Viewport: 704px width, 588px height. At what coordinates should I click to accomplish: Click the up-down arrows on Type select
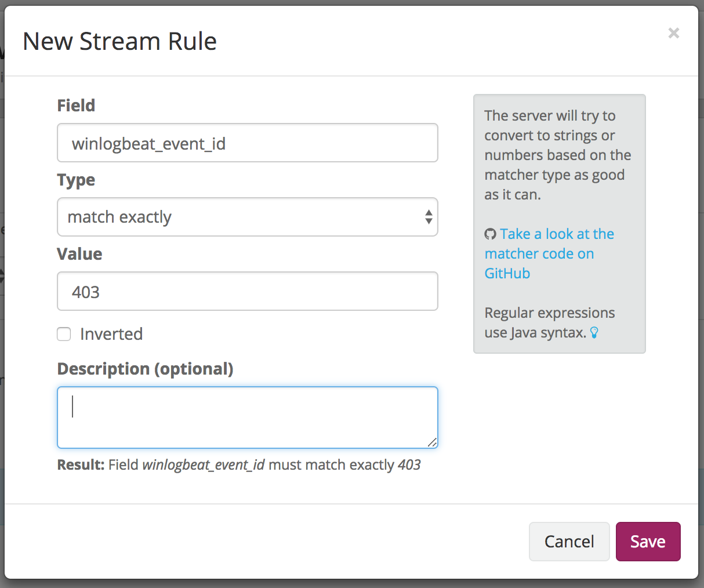click(429, 217)
